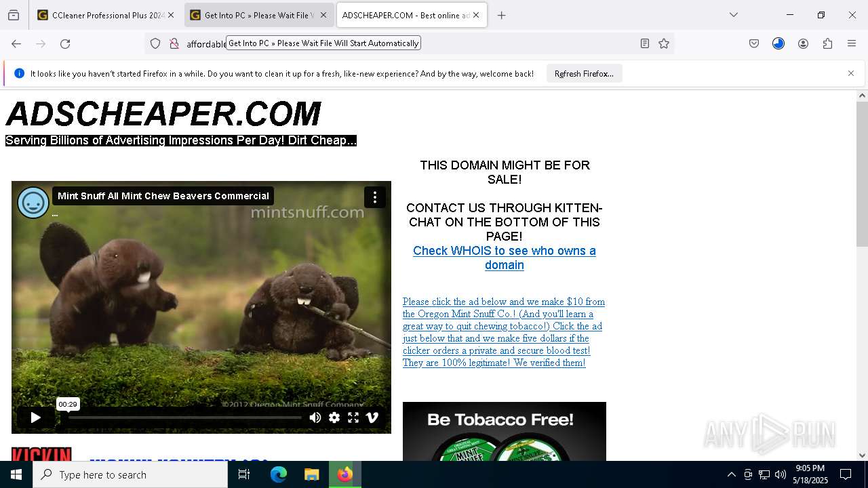Open the Windows Start menu
Image resolution: width=868 pixels, height=488 pixels.
[16, 474]
